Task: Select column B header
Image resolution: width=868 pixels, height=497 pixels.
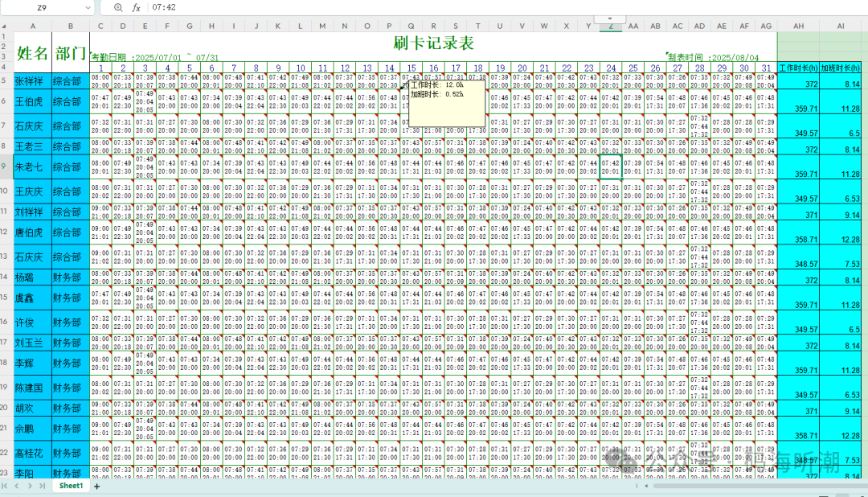Action: [70, 26]
